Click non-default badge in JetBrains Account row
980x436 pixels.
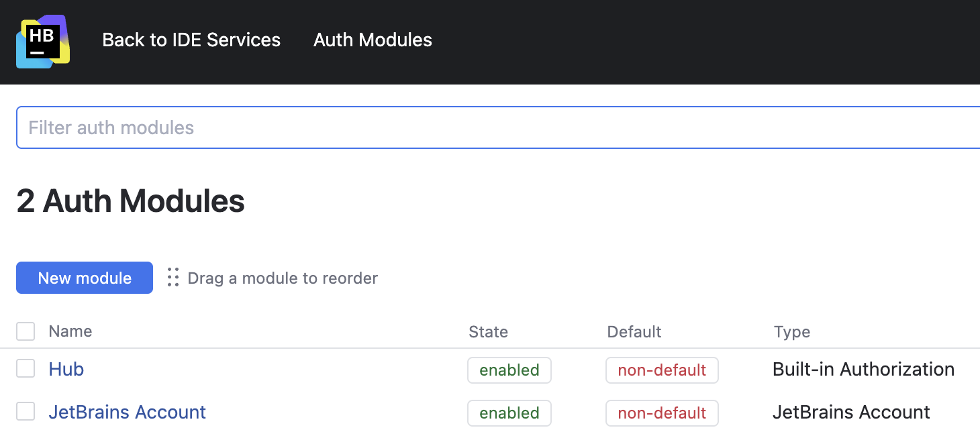pos(662,413)
